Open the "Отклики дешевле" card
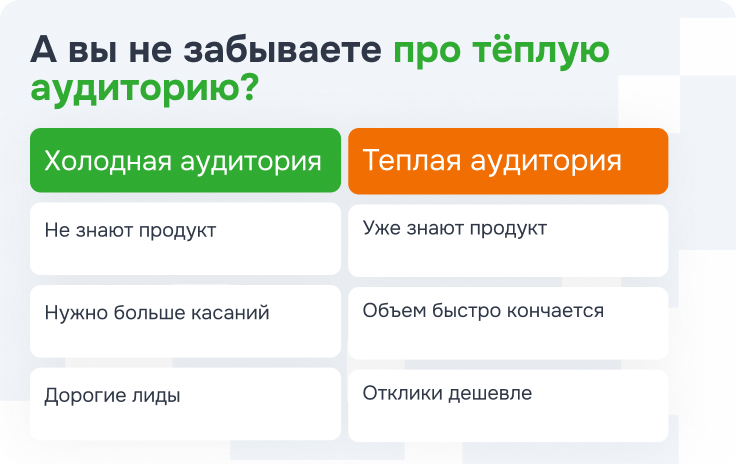Image resolution: width=736 pixels, height=464 pixels. click(508, 404)
